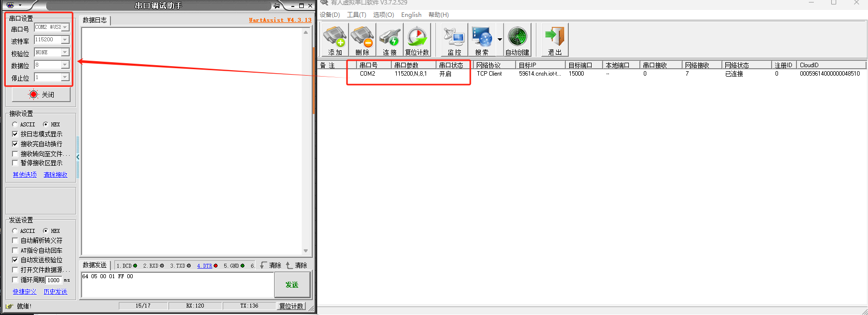This screenshot has height=315, width=868.
Task: Toggle 接收完自动换行 checkbox
Action: 15,144
